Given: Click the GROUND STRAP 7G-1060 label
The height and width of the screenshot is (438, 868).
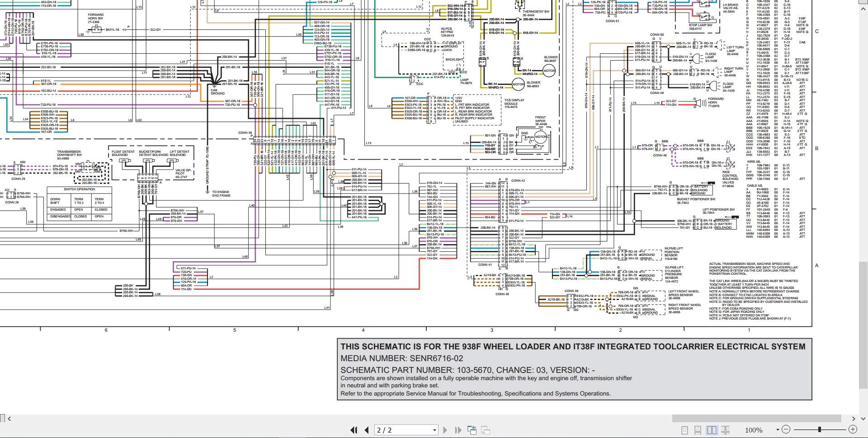Looking at the screenshot, I should pos(208,165).
